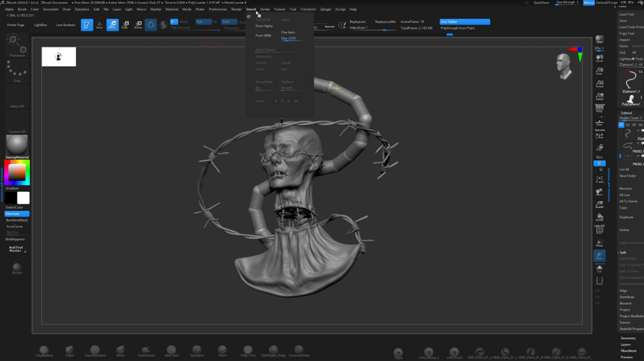The image size is (644, 361).
Task: Enable the BackfaceMask option
Action: pyautogui.click(x=17, y=220)
